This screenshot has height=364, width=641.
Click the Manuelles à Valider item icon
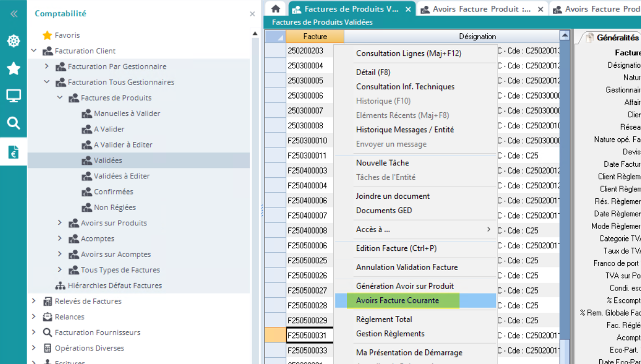[87, 113]
